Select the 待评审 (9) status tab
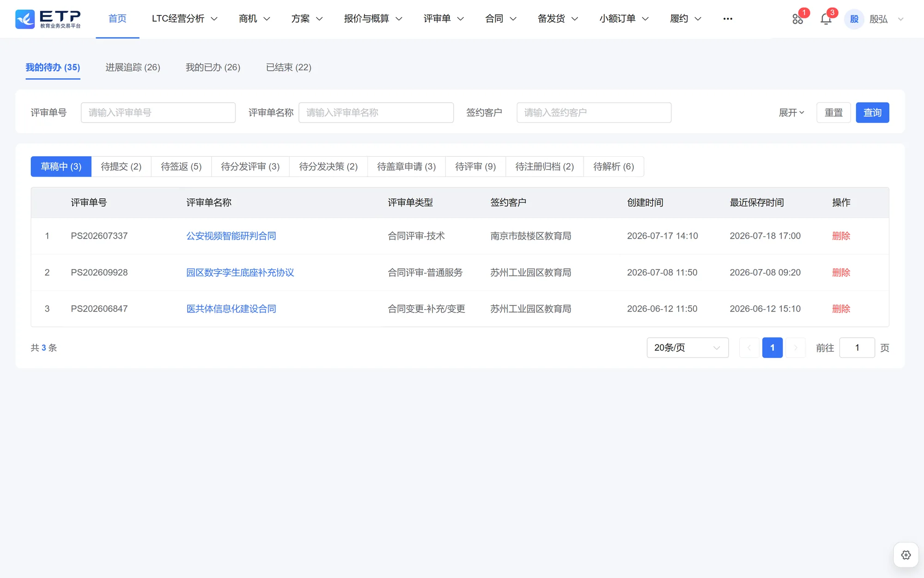 475,166
